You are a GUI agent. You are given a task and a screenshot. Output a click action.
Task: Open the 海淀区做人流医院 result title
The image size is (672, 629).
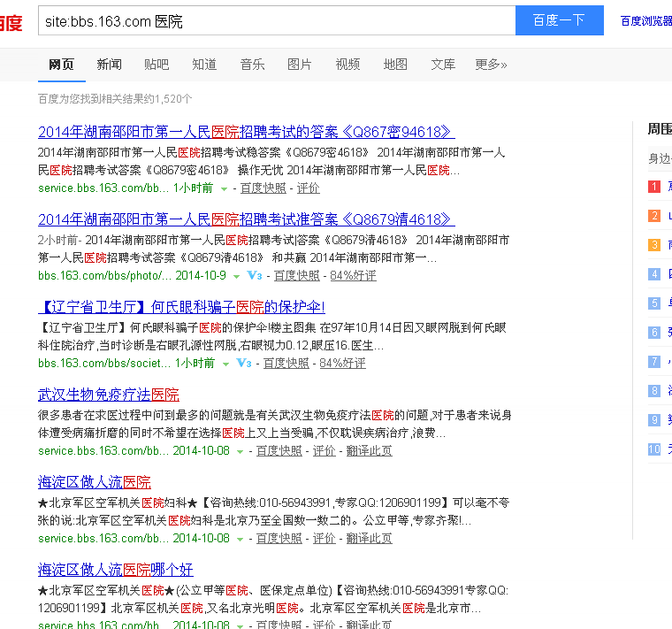coord(95,482)
